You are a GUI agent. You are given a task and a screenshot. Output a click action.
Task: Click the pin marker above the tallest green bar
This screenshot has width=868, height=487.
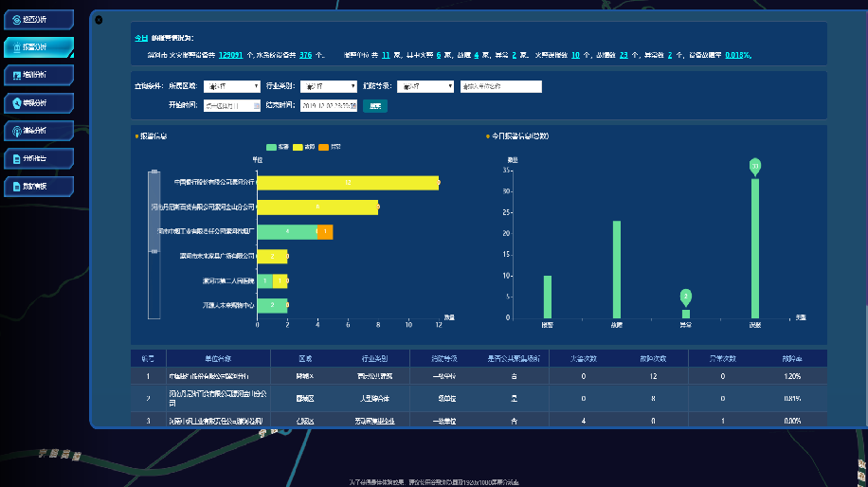point(755,166)
